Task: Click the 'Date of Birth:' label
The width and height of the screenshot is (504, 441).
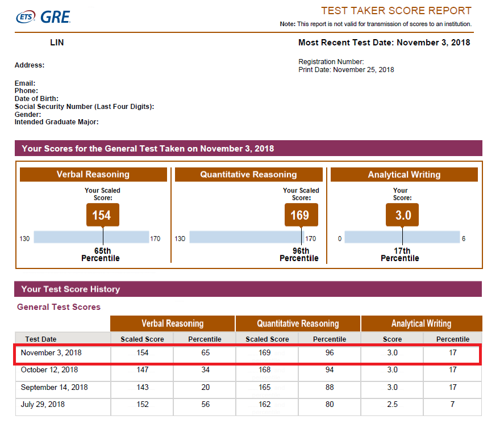Action: 36,99
